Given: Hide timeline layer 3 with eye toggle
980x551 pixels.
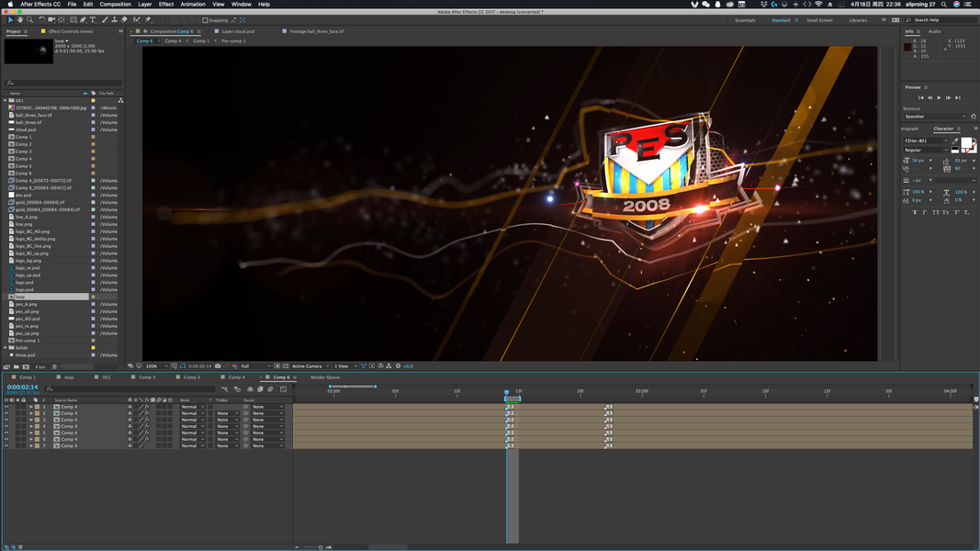Looking at the screenshot, I should (6, 420).
